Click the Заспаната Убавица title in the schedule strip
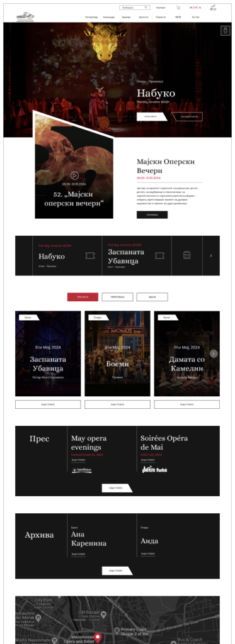This screenshot has width=235, height=644. click(126, 257)
